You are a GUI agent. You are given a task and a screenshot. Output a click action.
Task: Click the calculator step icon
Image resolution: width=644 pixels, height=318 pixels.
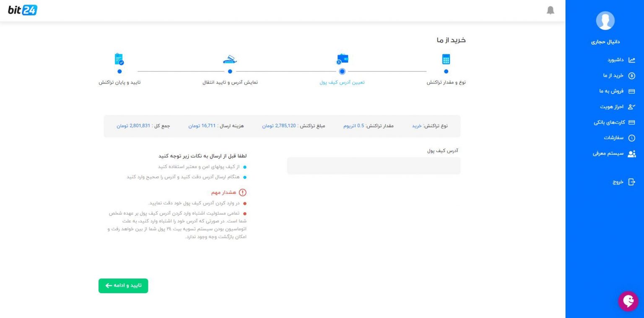point(446,59)
